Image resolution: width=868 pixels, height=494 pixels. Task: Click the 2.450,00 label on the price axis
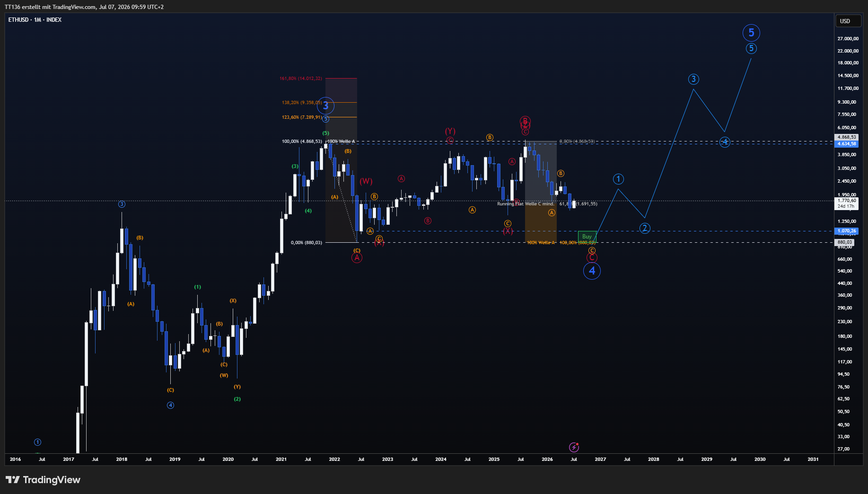click(847, 181)
